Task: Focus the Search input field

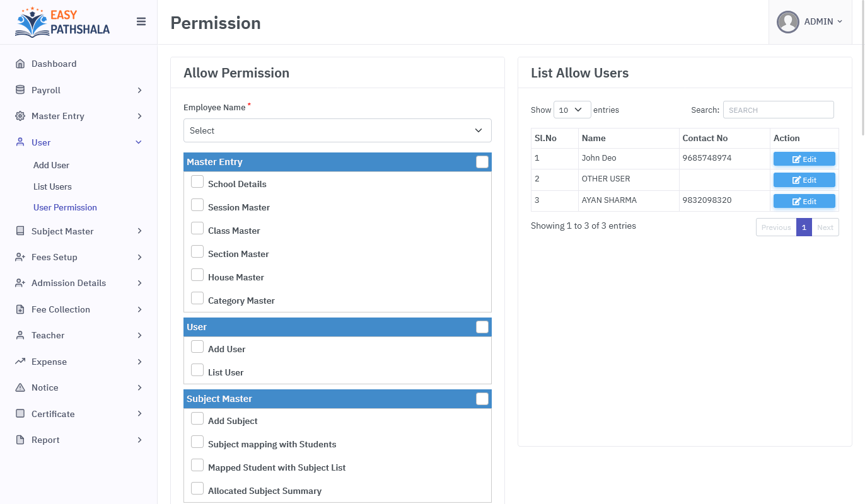Action: (x=778, y=110)
